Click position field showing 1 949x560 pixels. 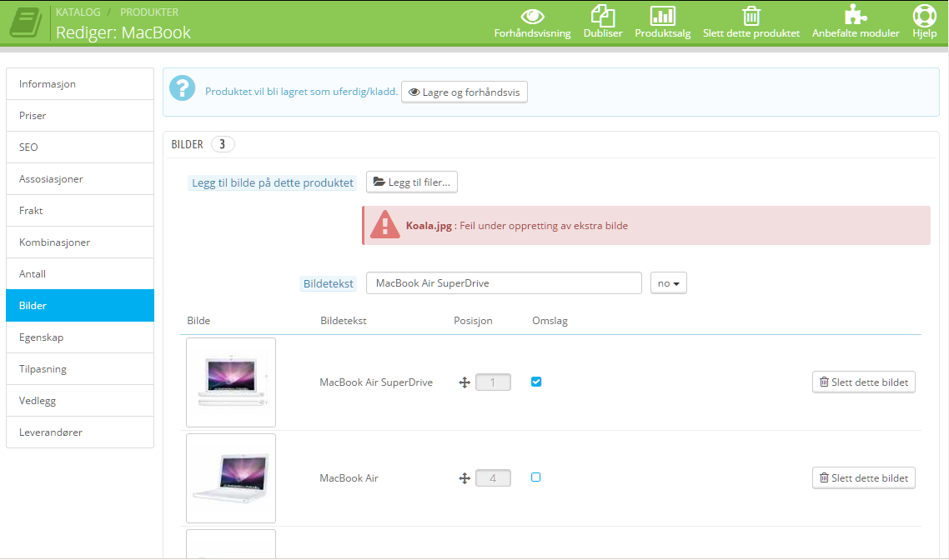(493, 382)
